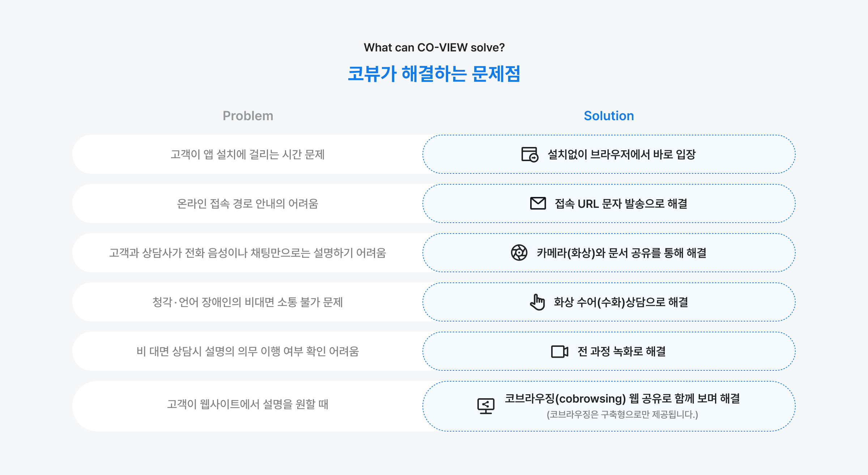Click the video recording camera icon
The width and height of the screenshot is (868, 475).
[559, 352]
